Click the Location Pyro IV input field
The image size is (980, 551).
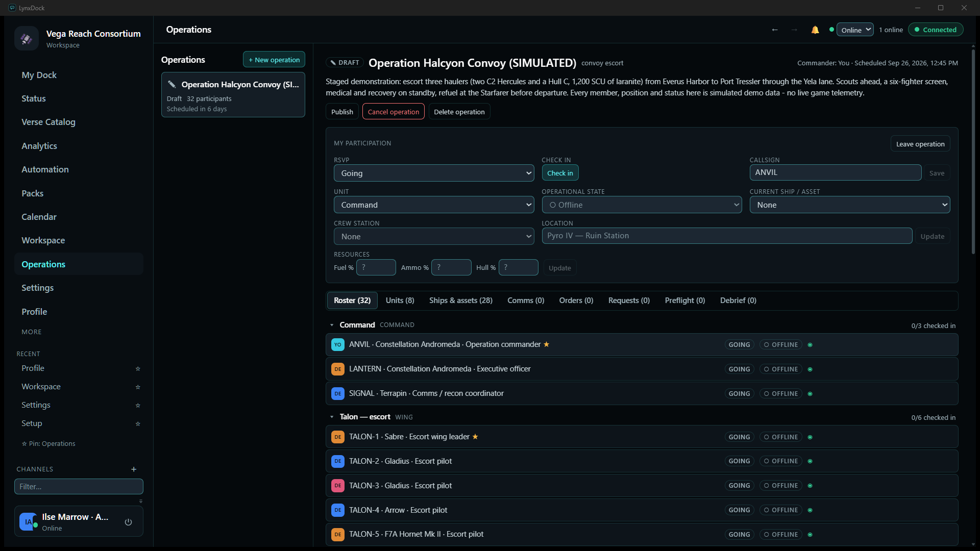coord(727,236)
